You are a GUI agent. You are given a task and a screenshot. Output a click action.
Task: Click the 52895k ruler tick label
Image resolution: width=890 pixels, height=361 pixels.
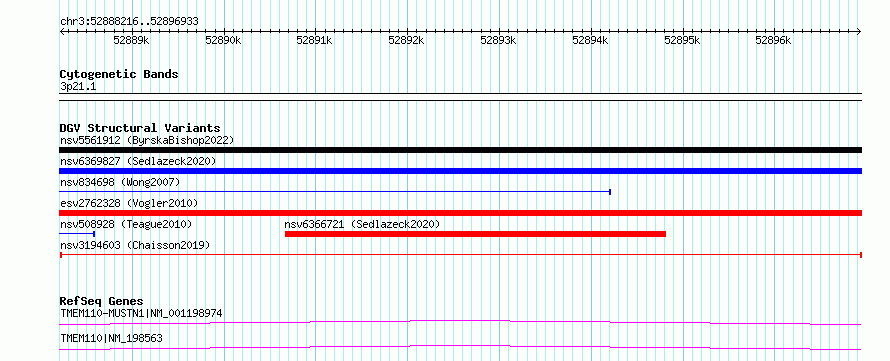click(x=682, y=40)
